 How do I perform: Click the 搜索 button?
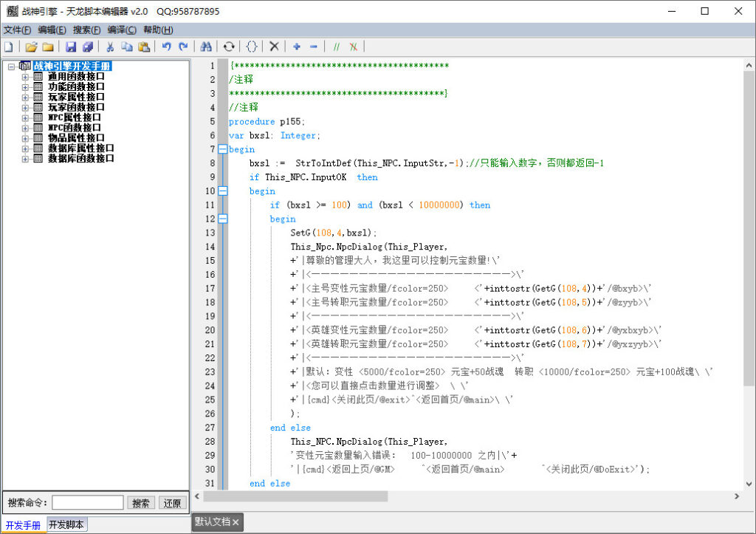pos(142,503)
